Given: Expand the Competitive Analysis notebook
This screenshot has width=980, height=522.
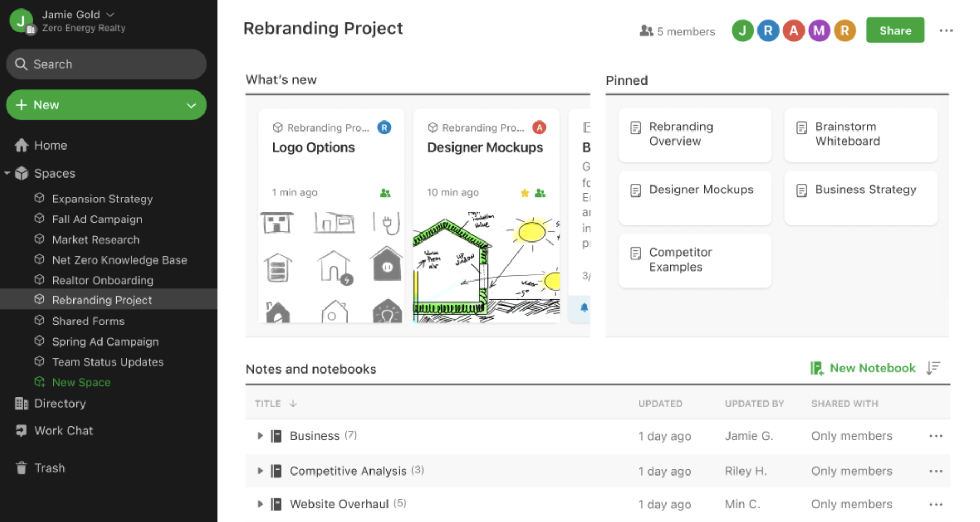Looking at the screenshot, I should pos(260,471).
